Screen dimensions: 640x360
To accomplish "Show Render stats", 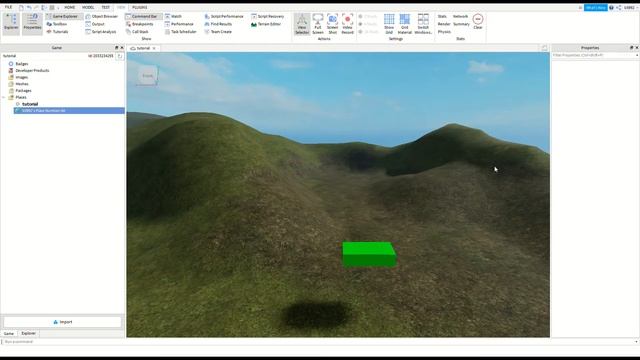I will [444, 24].
